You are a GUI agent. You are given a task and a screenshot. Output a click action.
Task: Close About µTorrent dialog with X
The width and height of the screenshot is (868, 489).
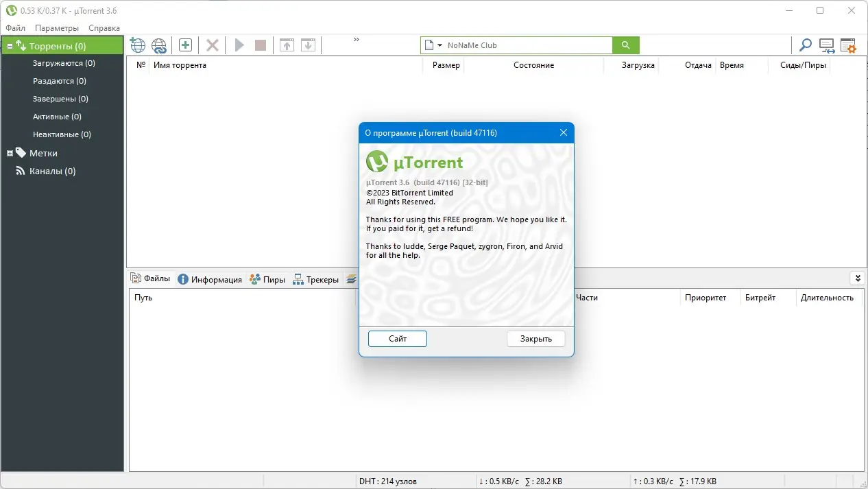[564, 132]
